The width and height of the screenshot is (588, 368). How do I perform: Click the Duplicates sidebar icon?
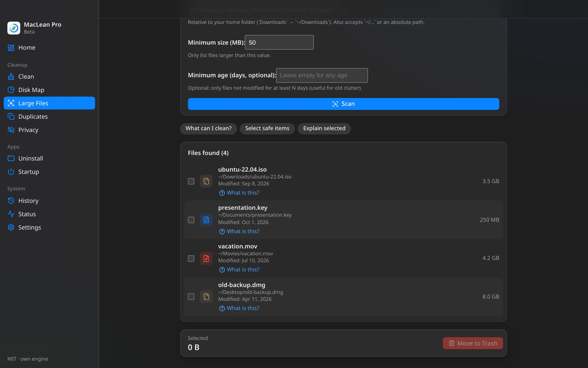[11, 117]
